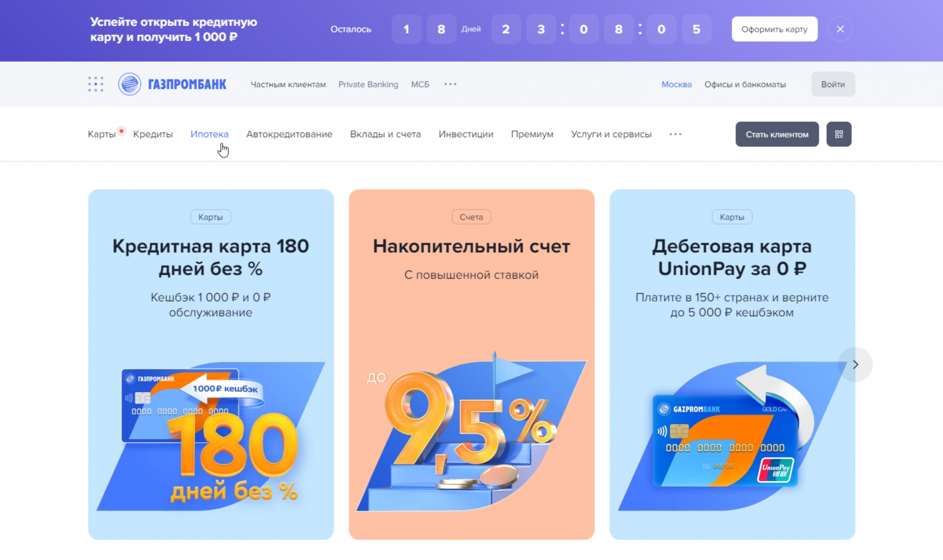The width and height of the screenshot is (943, 560).
Task: Open the Ипотека menu item
Action: pyautogui.click(x=209, y=134)
